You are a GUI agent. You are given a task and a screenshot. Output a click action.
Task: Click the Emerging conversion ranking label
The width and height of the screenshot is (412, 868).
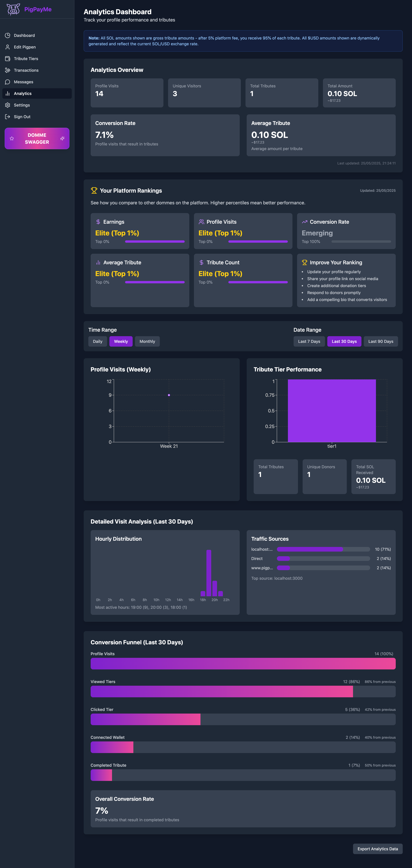pyautogui.click(x=317, y=233)
